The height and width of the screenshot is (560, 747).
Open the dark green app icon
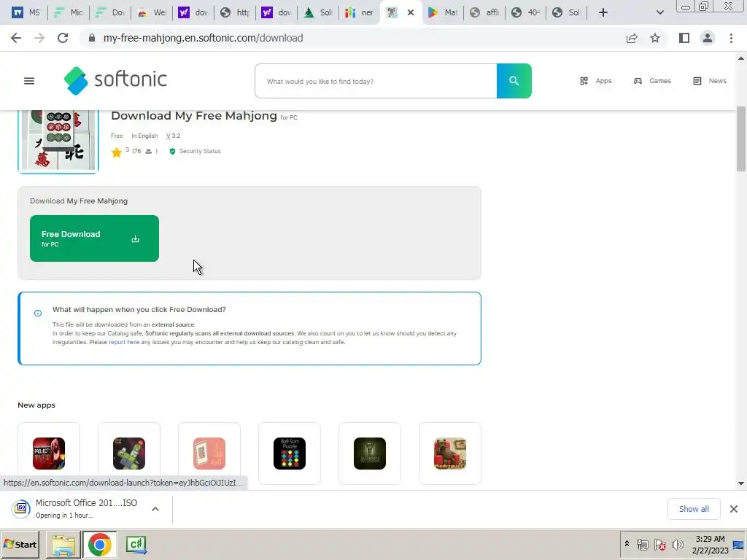coord(370,454)
